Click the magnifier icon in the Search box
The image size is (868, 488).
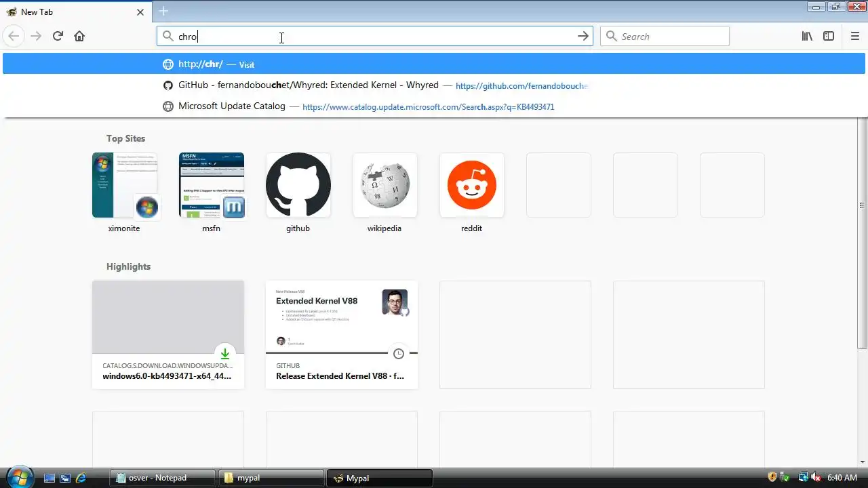612,36
